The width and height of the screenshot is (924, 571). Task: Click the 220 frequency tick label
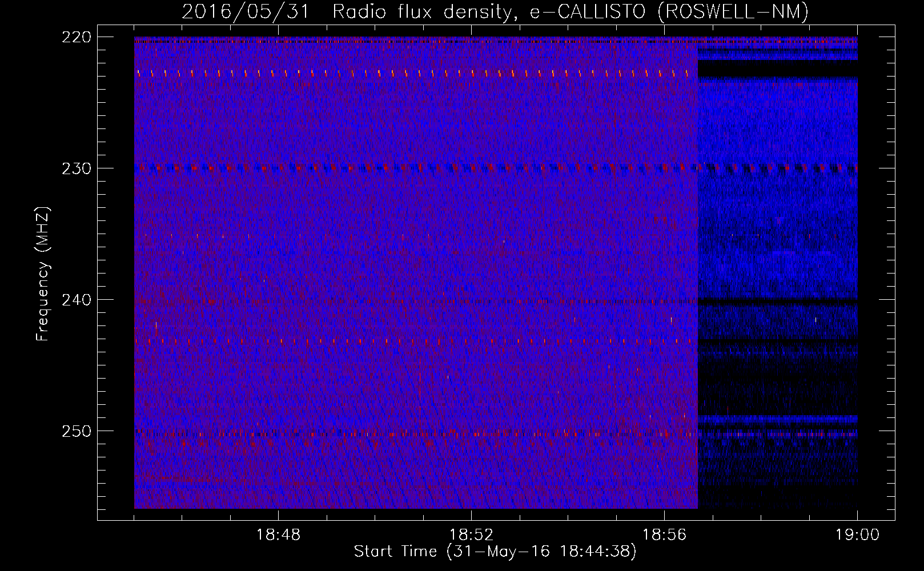pyautogui.click(x=76, y=37)
